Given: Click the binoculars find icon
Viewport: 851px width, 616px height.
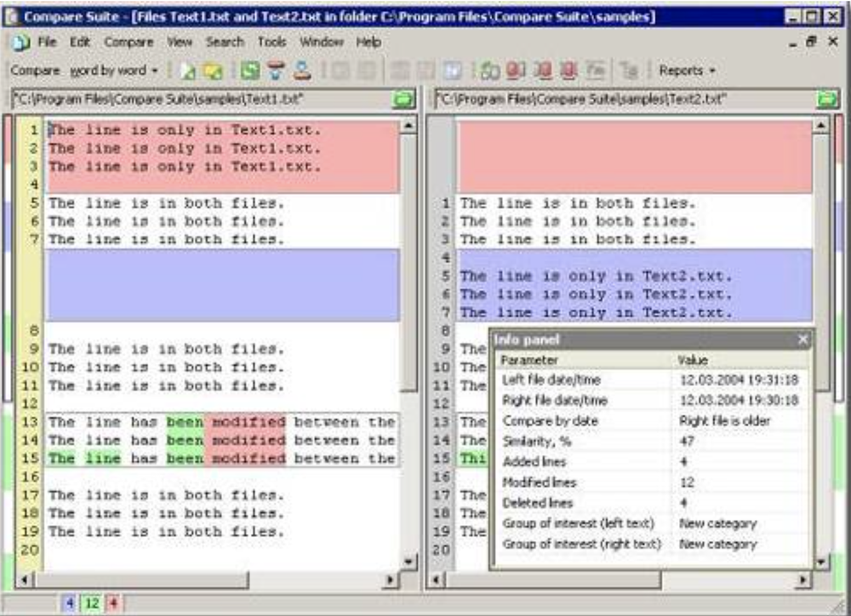Looking at the screenshot, I should [489, 71].
